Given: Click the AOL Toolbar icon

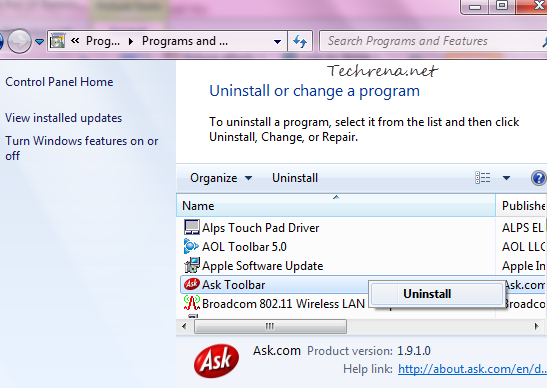Looking at the screenshot, I should (x=191, y=246).
